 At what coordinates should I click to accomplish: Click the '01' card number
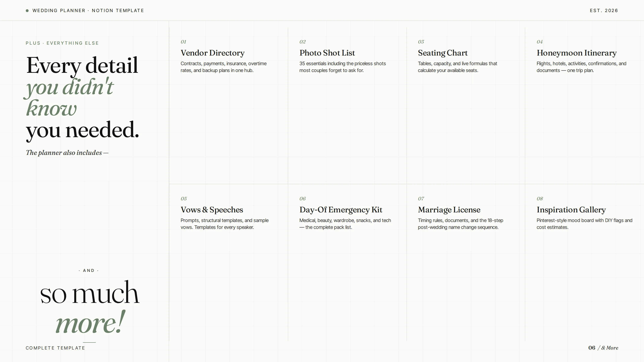184,42
